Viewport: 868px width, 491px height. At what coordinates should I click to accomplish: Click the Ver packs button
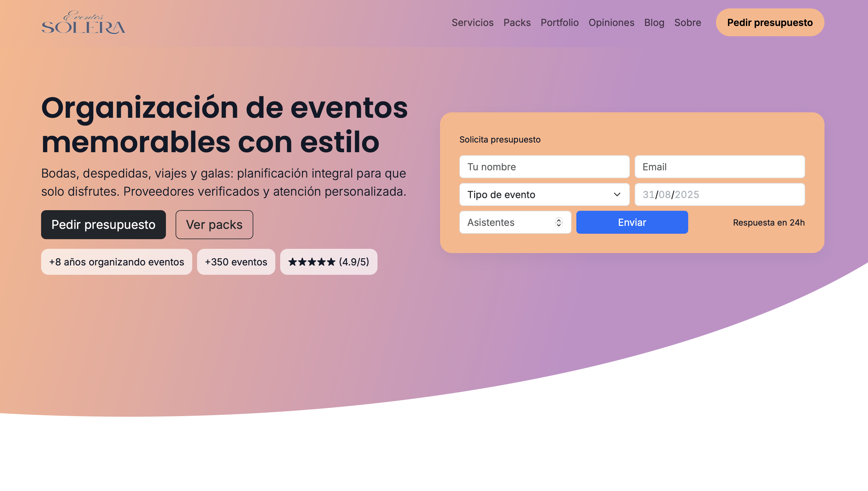point(214,224)
